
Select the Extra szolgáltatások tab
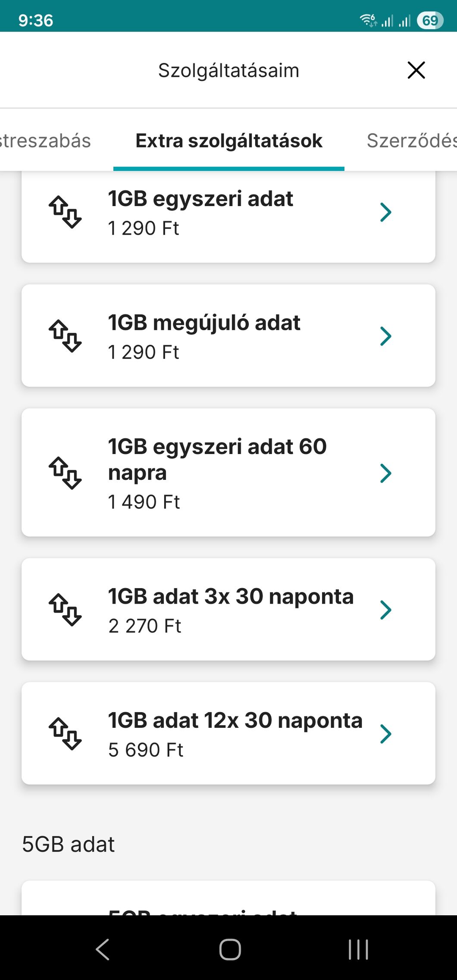[x=228, y=141]
